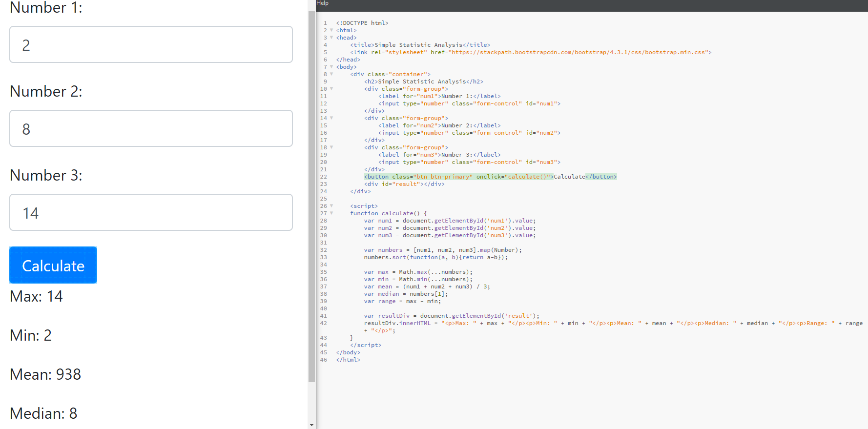Screen dimensions: 868x429
Task: Focus the Number 2 input field
Action: pos(151,128)
